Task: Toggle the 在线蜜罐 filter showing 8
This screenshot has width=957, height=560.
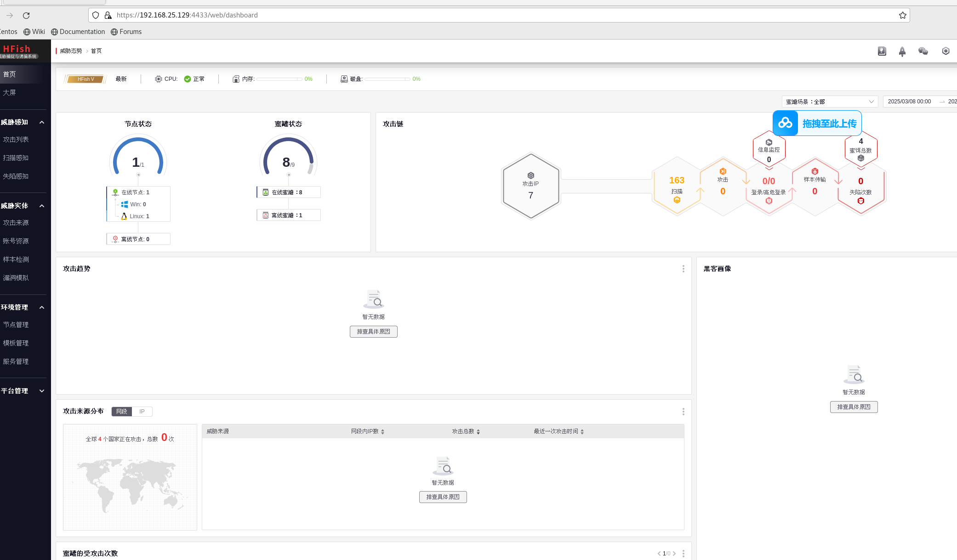Action: tap(288, 192)
